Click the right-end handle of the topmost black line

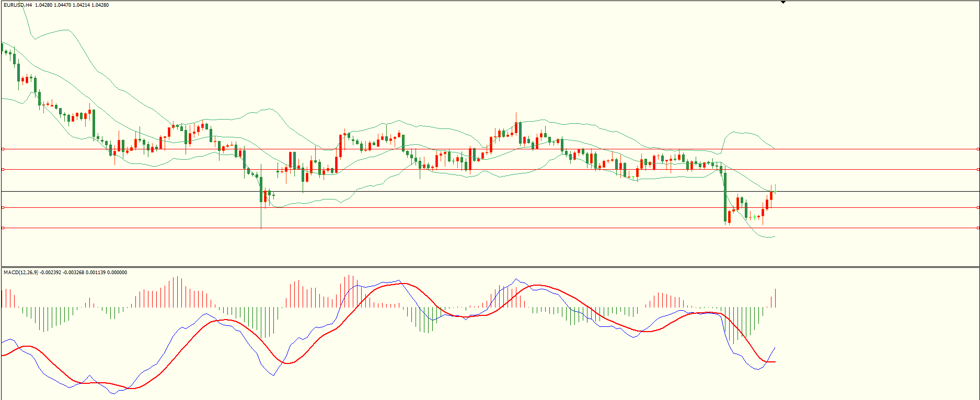point(977,149)
